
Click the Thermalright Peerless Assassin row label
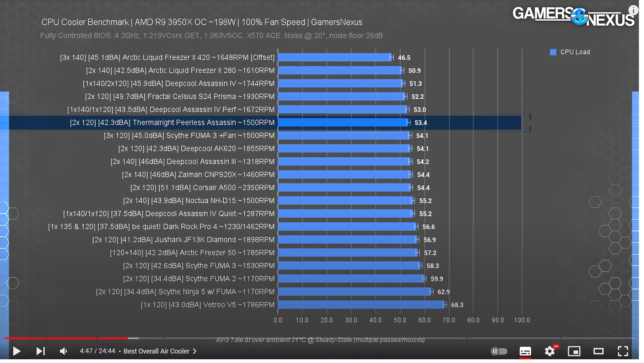[x=172, y=122]
